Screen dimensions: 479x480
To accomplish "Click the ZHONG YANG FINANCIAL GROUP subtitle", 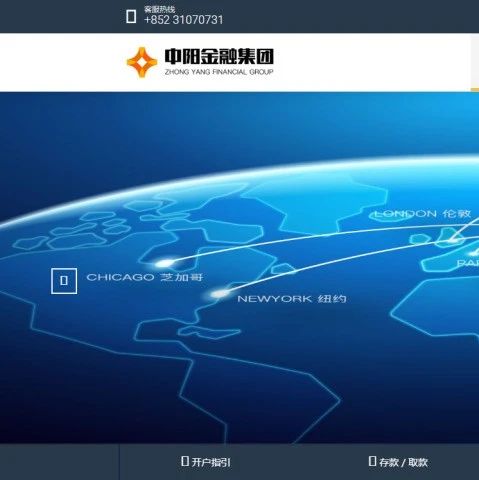I will point(219,72).
